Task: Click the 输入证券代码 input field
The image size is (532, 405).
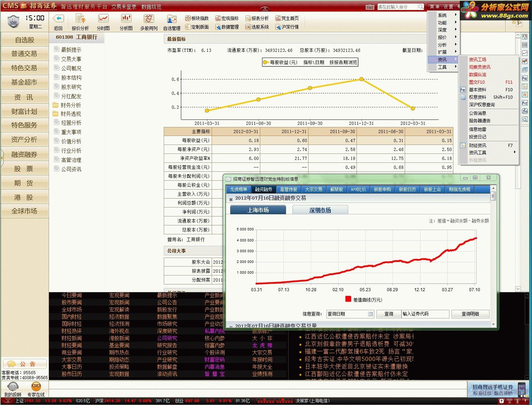Action: click(x=425, y=314)
